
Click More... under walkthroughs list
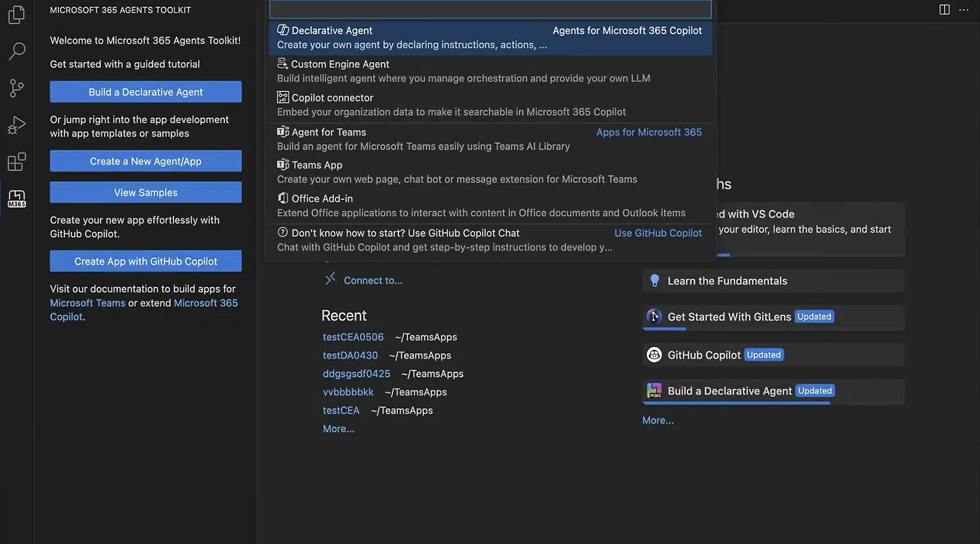click(x=658, y=420)
